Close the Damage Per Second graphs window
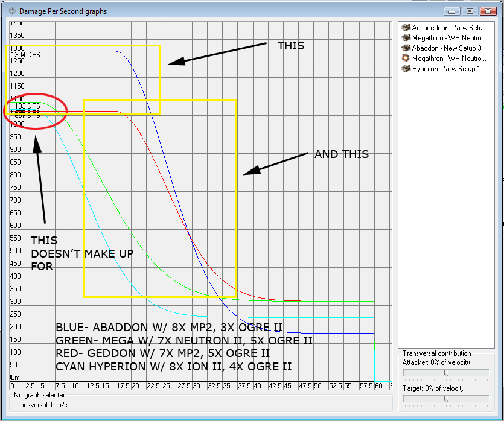This screenshot has height=421, width=504. [x=488, y=11]
